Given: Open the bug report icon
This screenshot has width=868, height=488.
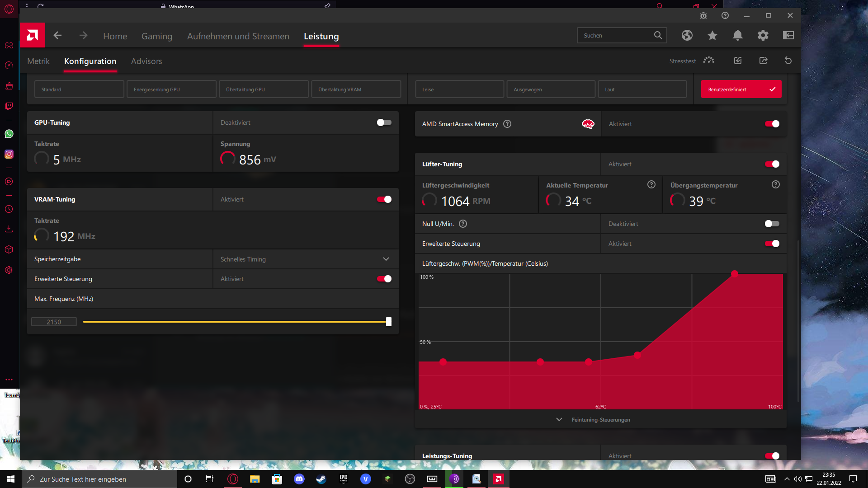Looking at the screenshot, I should (703, 15).
